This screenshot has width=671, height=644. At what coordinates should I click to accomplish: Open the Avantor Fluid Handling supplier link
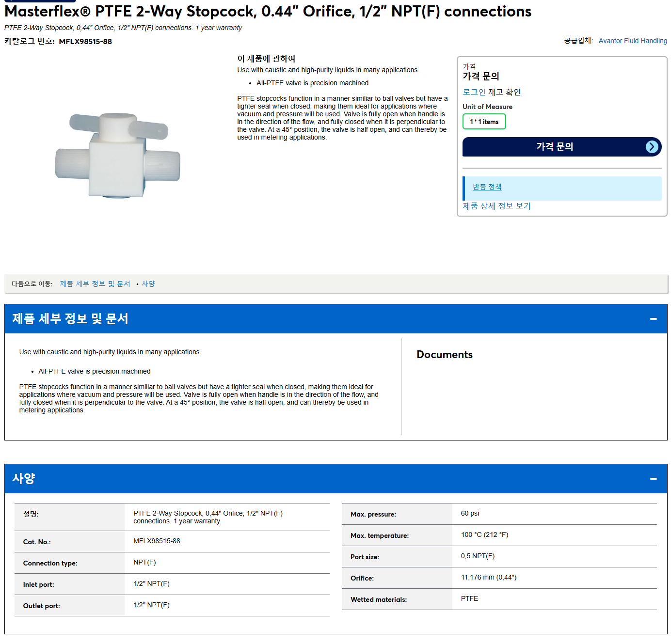[x=633, y=41]
